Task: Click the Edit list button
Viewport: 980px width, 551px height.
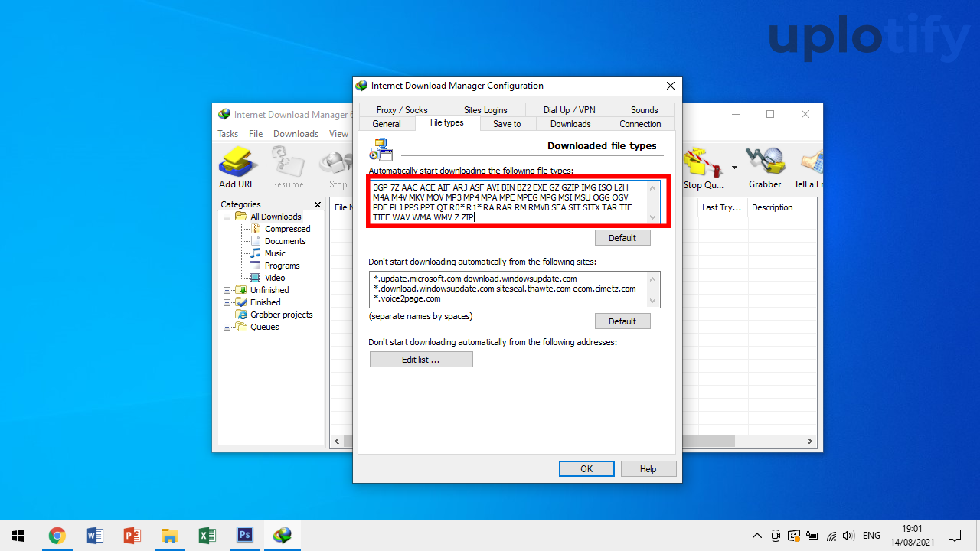Action: click(x=421, y=360)
